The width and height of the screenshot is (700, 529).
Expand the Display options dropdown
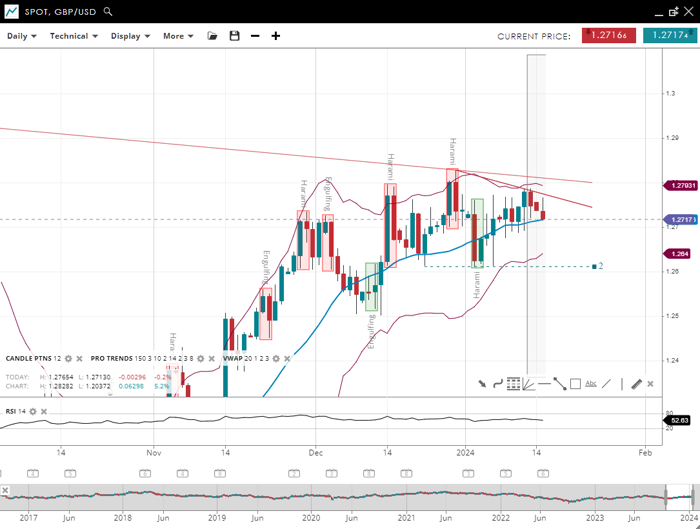click(129, 36)
